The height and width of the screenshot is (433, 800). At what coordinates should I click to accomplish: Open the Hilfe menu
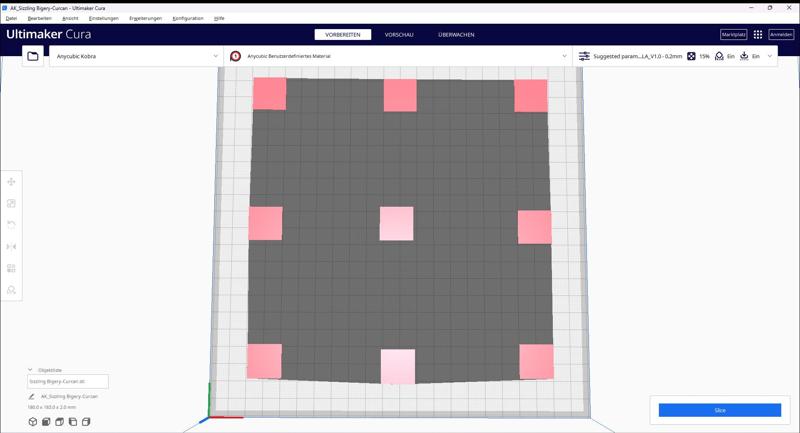pyautogui.click(x=219, y=18)
